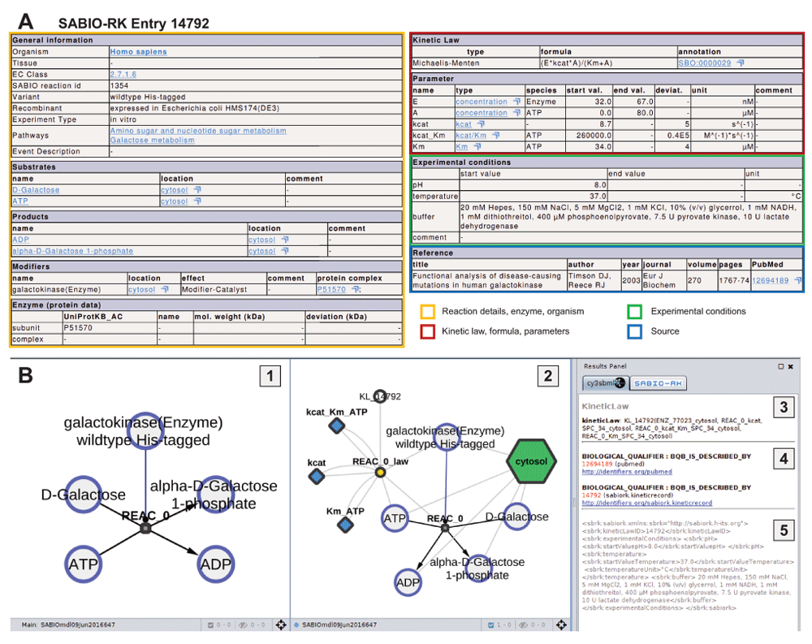
Task: Click the SABIO reaction id value 1354
Action: 119,85
